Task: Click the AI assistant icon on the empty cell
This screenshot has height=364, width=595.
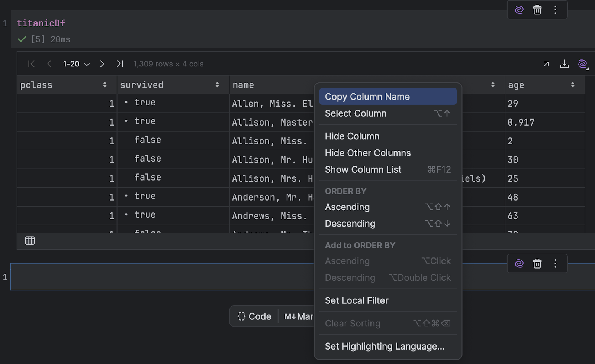Action: (519, 263)
